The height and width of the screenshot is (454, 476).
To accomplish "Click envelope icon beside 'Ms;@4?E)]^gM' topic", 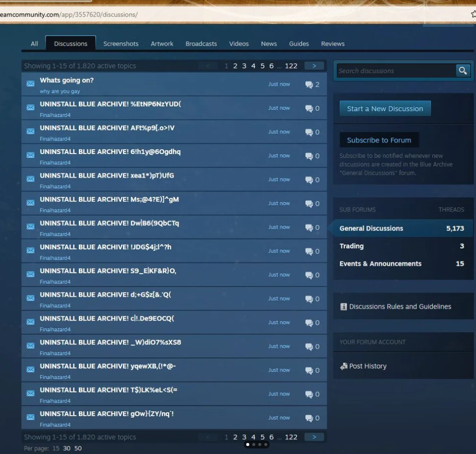I will pyautogui.click(x=31, y=202).
